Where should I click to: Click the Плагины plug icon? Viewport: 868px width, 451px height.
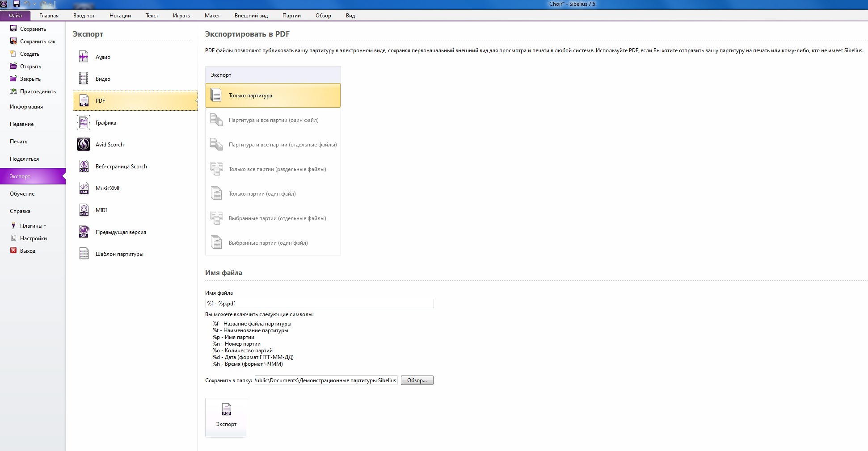(13, 226)
